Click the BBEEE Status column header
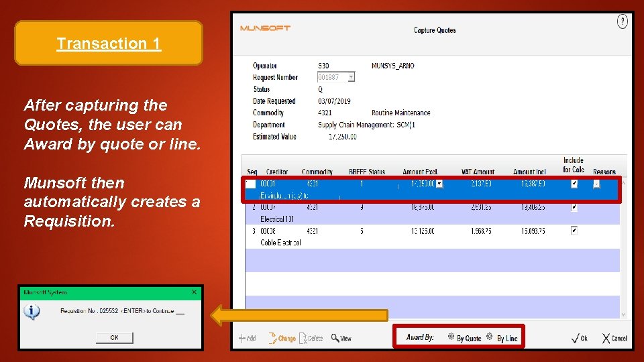Image resolution: width=644 pixels, height=362 pixels. click(367, 172)
